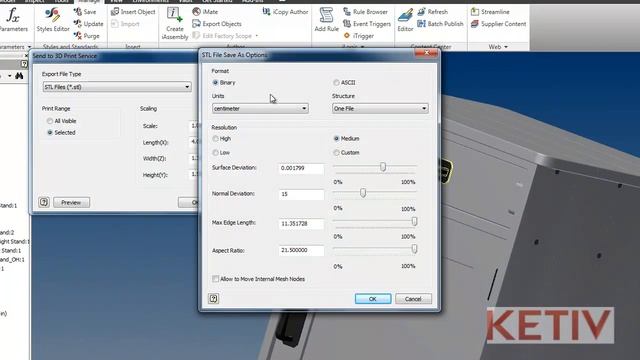Click the binoculars find icon in browser
640x360 pixels.
click(19, 76)
